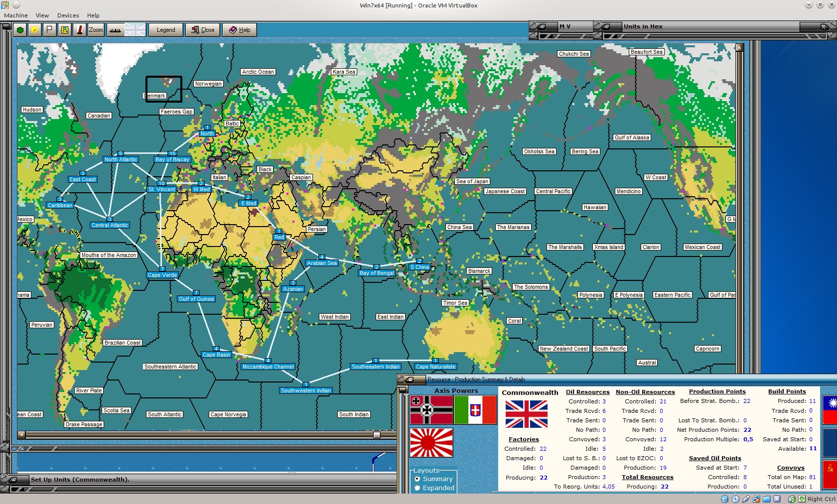Click the Cape Naturaliste sea label
837x504 pixels.
tap(435, 367)
